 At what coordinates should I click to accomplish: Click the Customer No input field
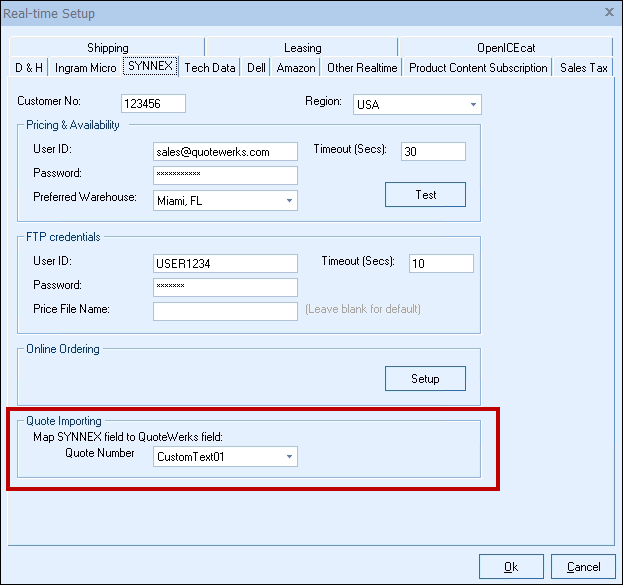coord(153,104)
